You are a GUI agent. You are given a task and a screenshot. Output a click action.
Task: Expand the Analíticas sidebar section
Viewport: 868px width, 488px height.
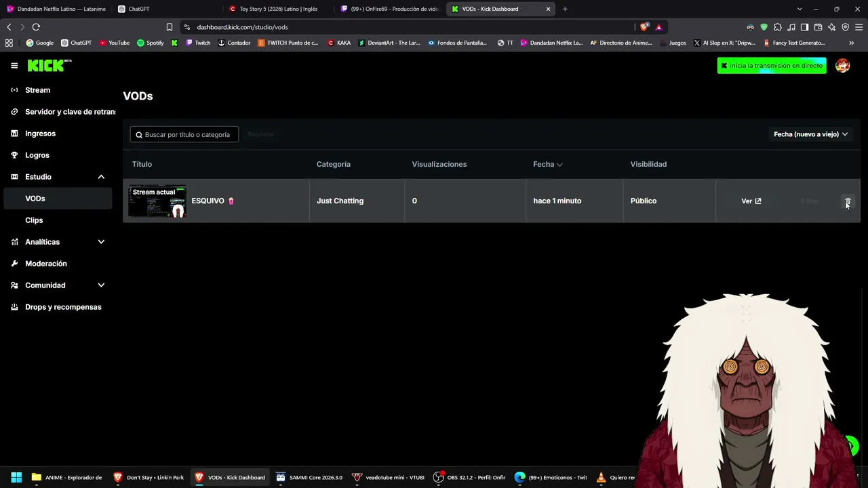(x=101, y=242)
